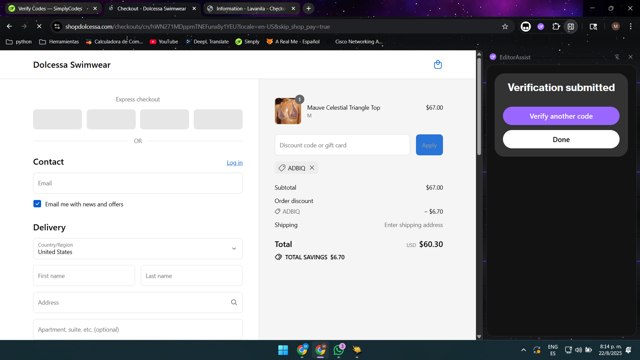The height and width of the screenshot is (360, 640).
Task: Click the Done button
Action: (x=561, y=139)
